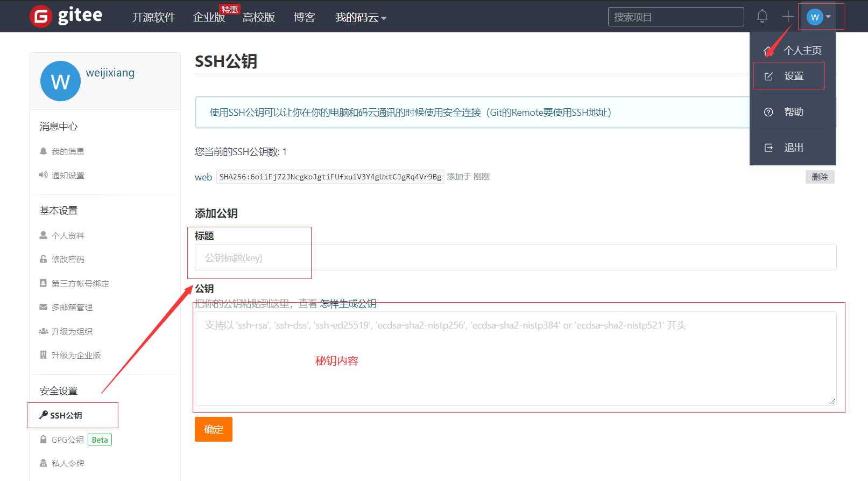Select 帮助 from user menu
Screen dimensions: 868x481
pos(794,111)
